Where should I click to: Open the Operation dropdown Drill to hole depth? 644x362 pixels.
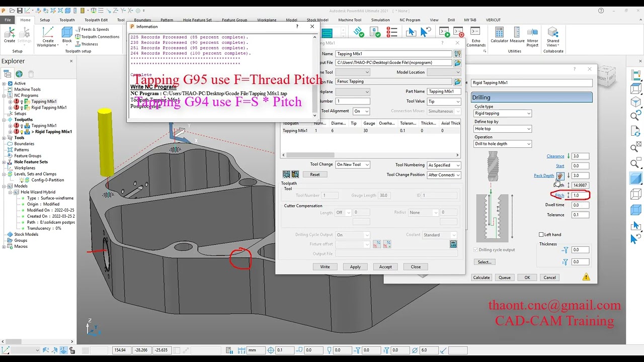(x=503, y=144)
